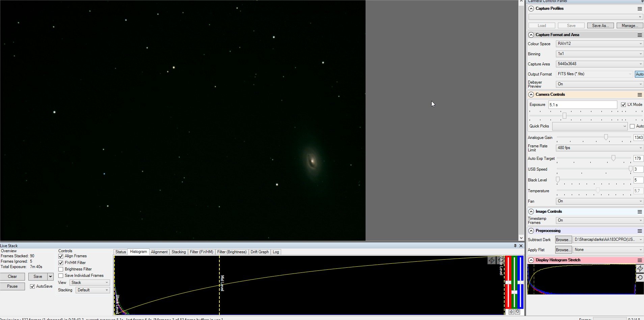Open the Capture Profiles hamburger menu
The image size is (644, 320).
(640, 9)
